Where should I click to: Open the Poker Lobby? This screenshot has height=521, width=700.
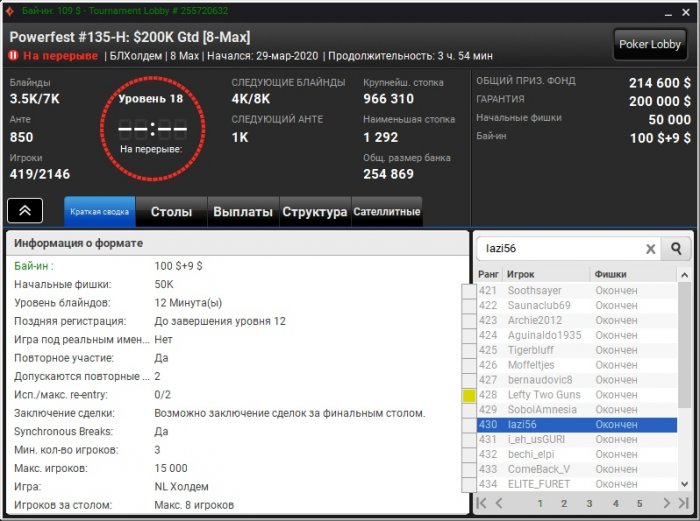pos(650,44)
